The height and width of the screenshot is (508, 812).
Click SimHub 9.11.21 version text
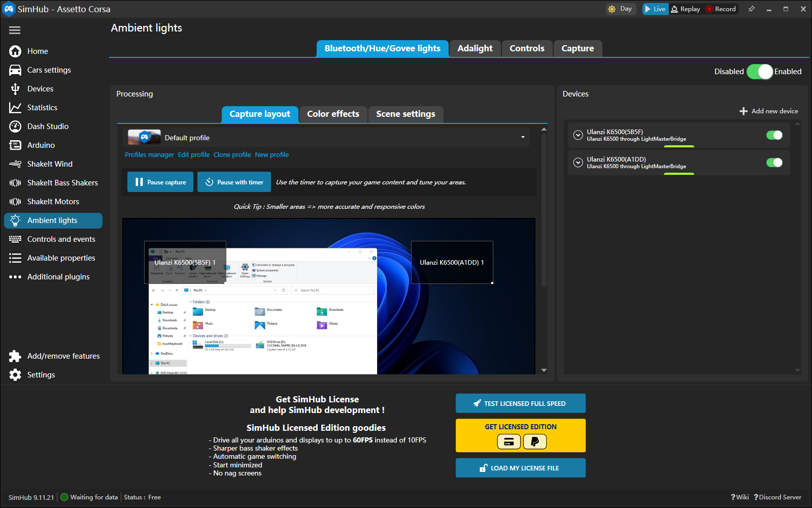[31, 497]
